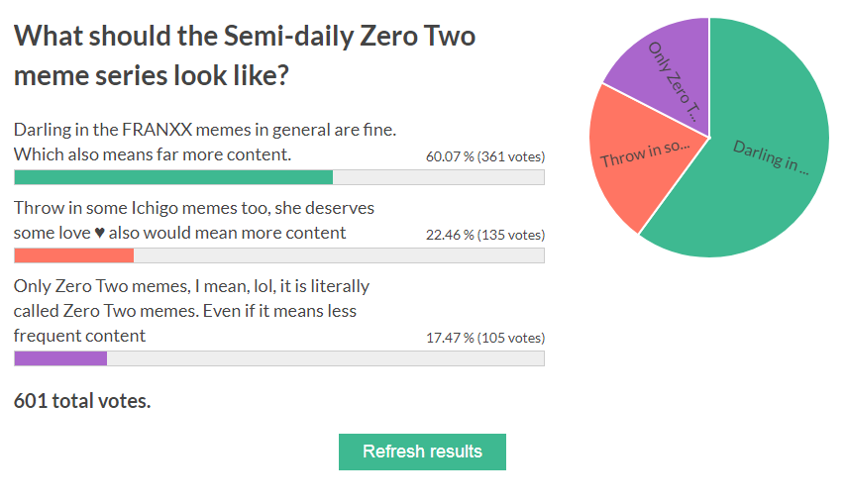The width and height of the screenshot is (846, 504).
Task: Click the '601 total votes' text
Action: click(x=82, y=401)
